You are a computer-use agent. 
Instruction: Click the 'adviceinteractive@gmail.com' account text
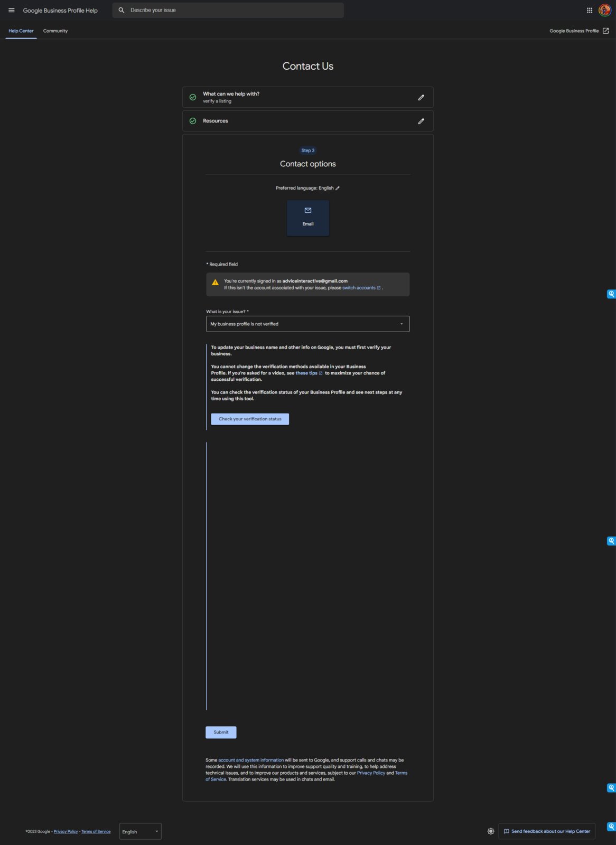point(315,281)
